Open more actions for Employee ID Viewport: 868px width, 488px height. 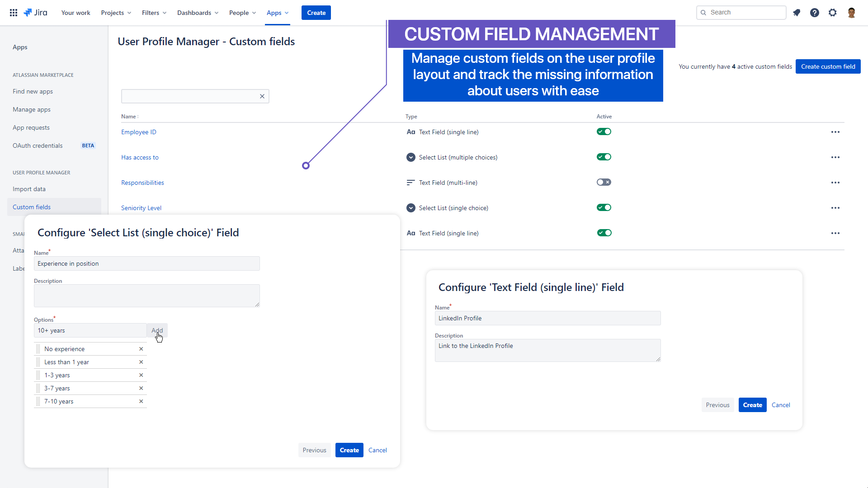pos(835,132)
